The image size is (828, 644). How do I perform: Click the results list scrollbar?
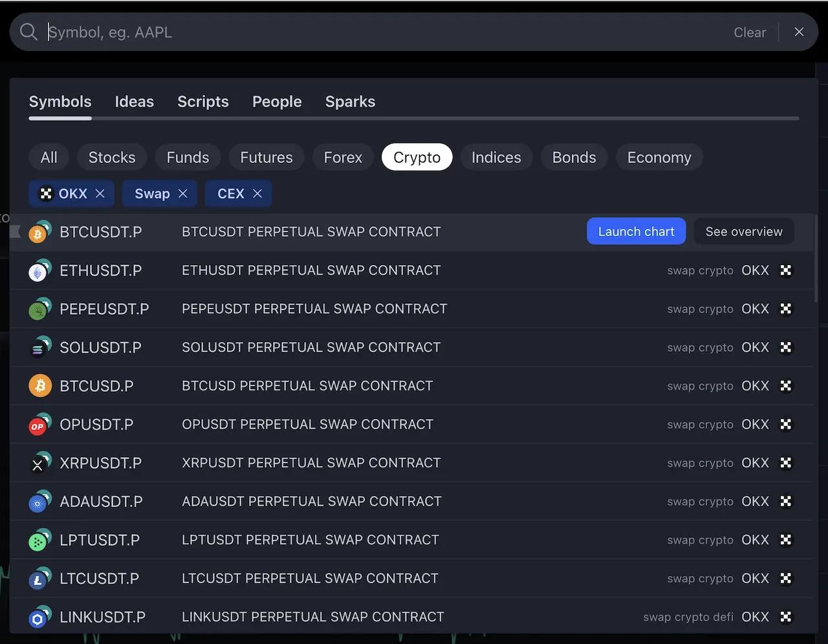816,259
